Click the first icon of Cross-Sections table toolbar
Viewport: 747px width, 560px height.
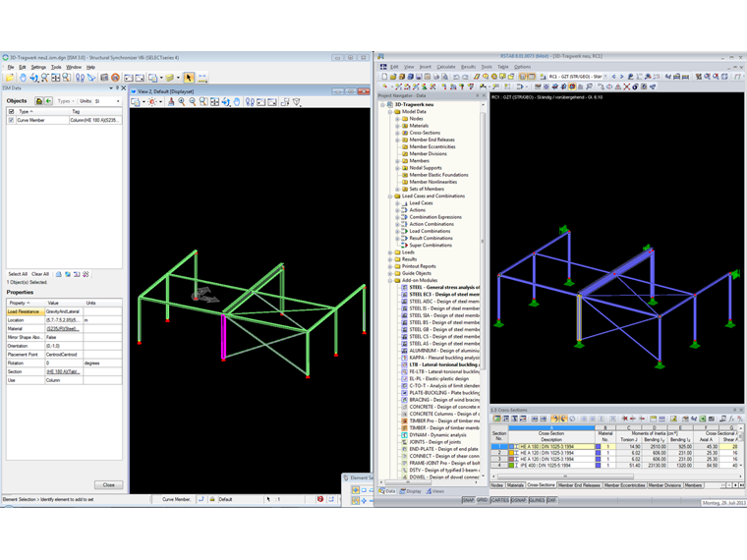tap(497, 419)
